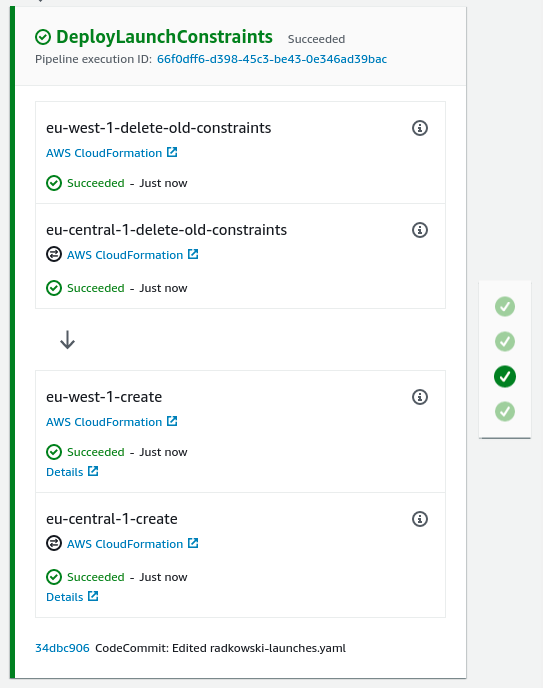Open info for eu-central-1-delete-old-constraints action

(420, 230)
